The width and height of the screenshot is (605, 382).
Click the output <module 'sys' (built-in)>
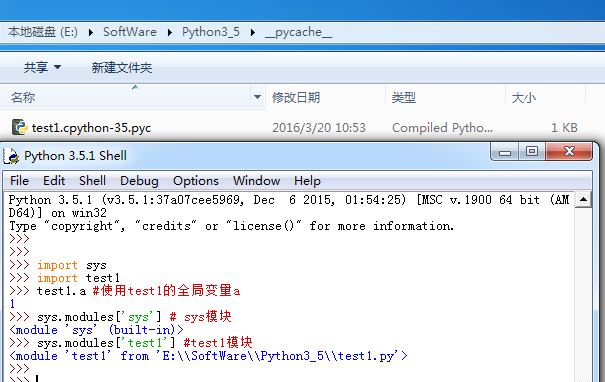96,330
